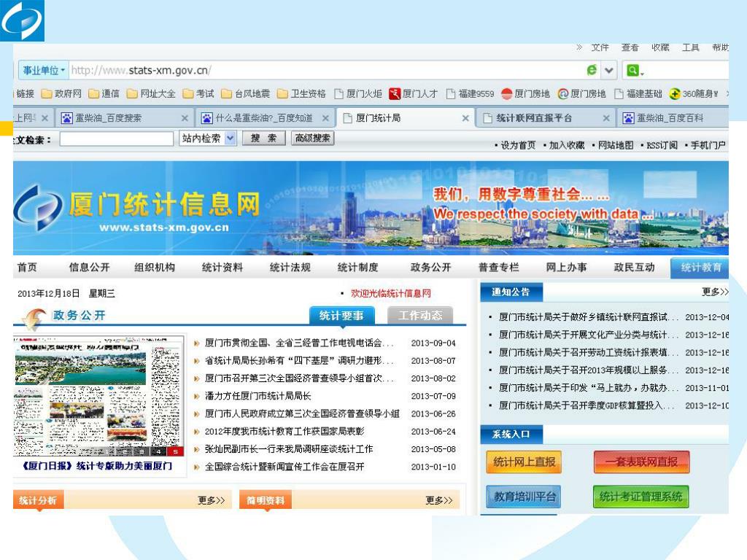Screen dimensions: 747x560
Task: Open article 全国综合统计暨新闻宣传工作会在厦召开
Action: click(x=285, y=467)
